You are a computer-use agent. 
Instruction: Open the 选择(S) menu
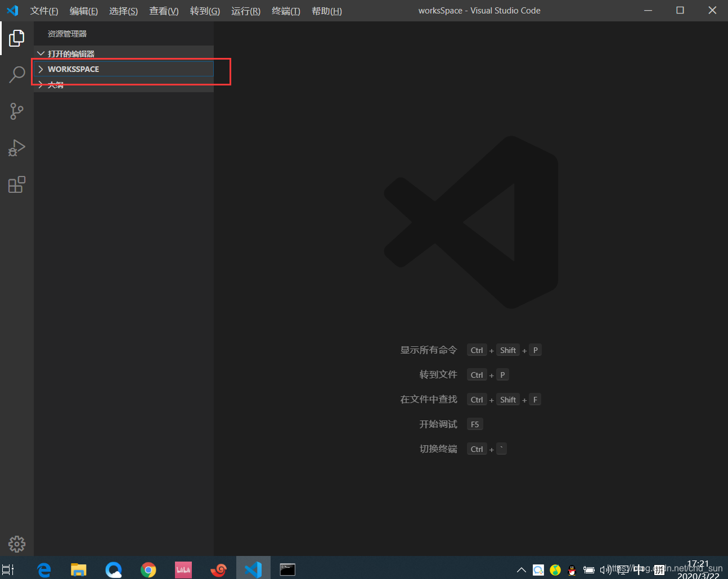point(123,11)
